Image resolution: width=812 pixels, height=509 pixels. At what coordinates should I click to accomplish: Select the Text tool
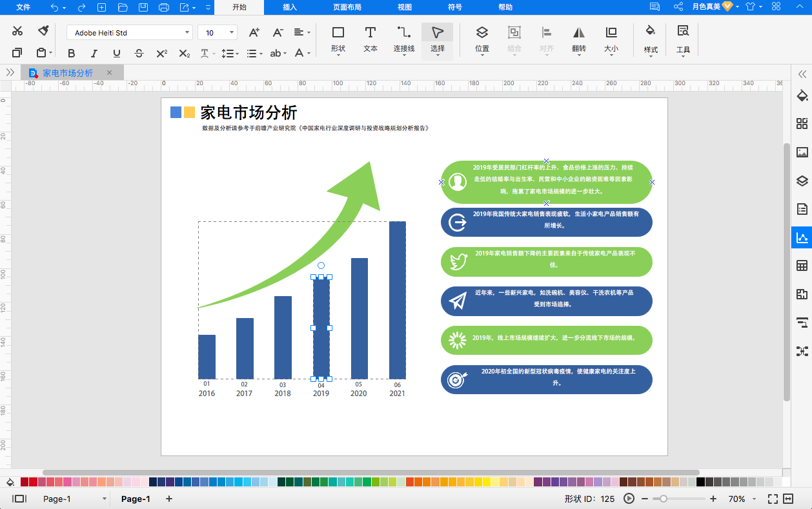tap(370, 40)
